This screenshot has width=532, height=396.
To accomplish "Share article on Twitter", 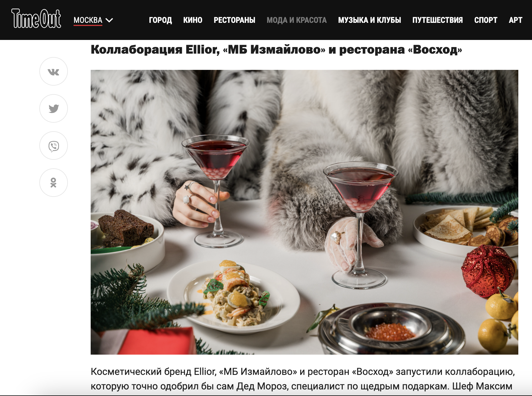I will 54,108.
